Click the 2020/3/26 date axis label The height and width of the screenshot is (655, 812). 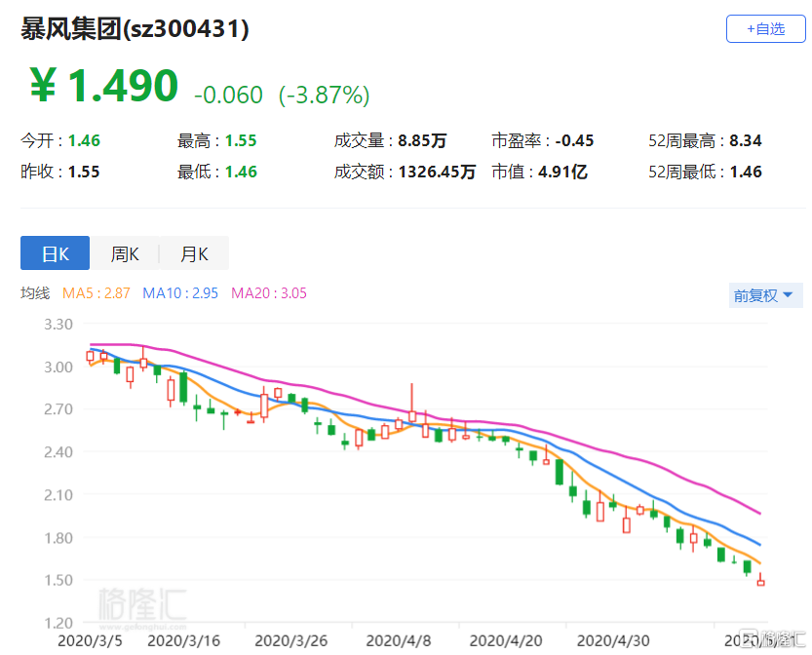[291, 641]
